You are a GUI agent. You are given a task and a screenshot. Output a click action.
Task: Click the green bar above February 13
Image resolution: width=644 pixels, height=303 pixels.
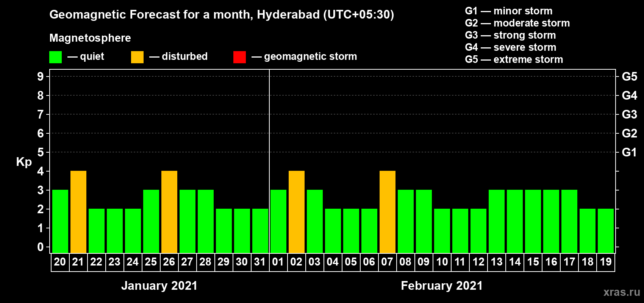click(x=497, y=222)
